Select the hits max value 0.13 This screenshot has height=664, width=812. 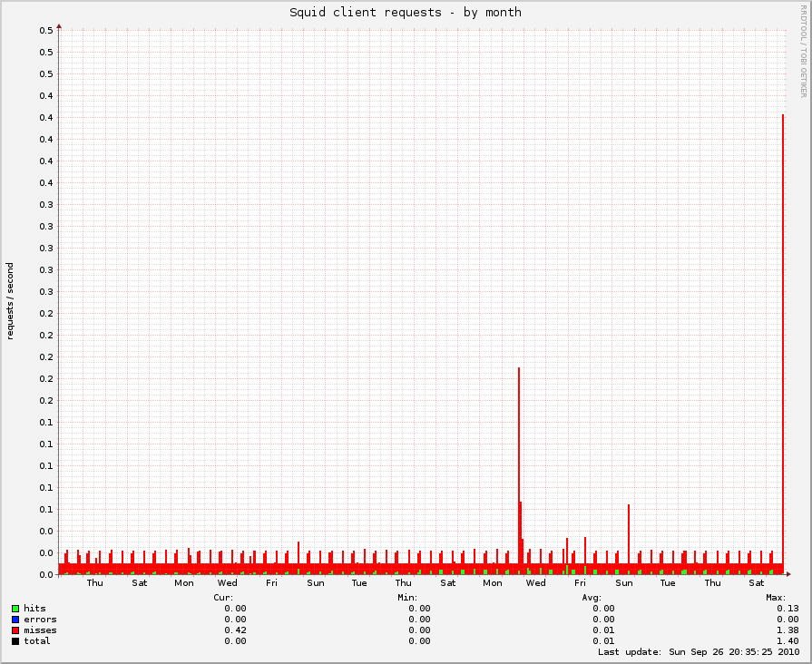(788, 609)
